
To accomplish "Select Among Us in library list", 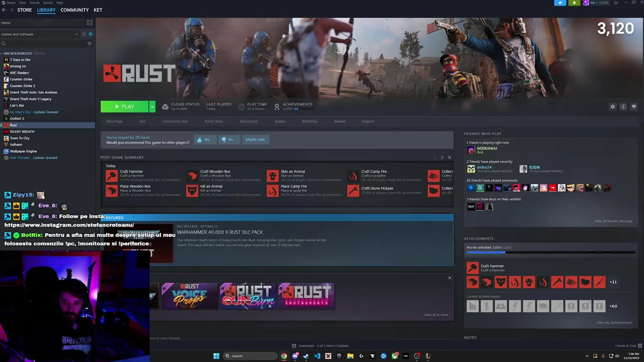I will pos(18,66).
